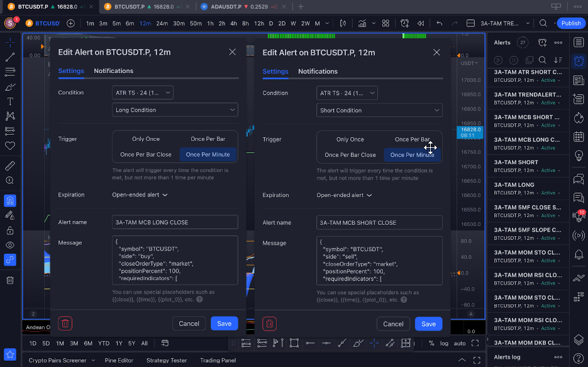Delete the 3A-TAM MCB LONG CLOSE alert
This screenshot has height=367, width=588.
click(65, 324)
